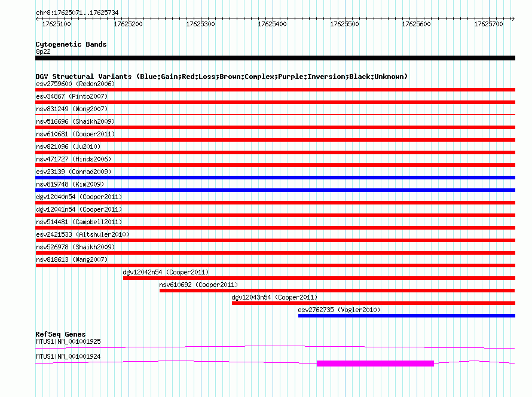532x397 pixels.
Task: Click ruler position 17625200
Action: (129, 24)
